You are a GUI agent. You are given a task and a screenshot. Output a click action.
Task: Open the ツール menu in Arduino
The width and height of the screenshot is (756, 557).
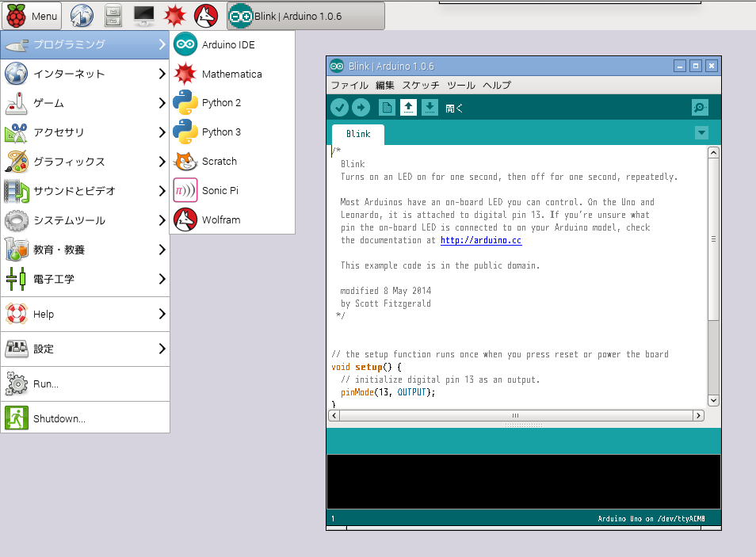tap(461, 85)
